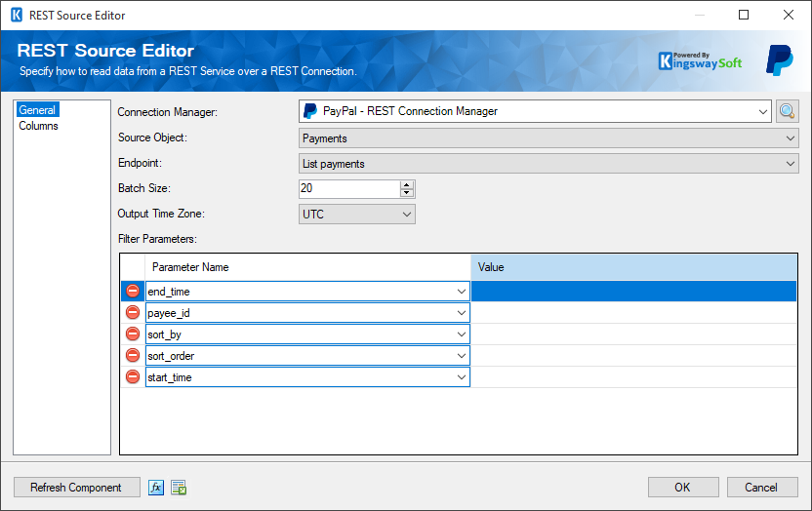Image resolution: width=812 pixels, height=511 pixels.
Task: Open the documentation icon beside fx
Action: pyautogui.click(x=179, y=488)
